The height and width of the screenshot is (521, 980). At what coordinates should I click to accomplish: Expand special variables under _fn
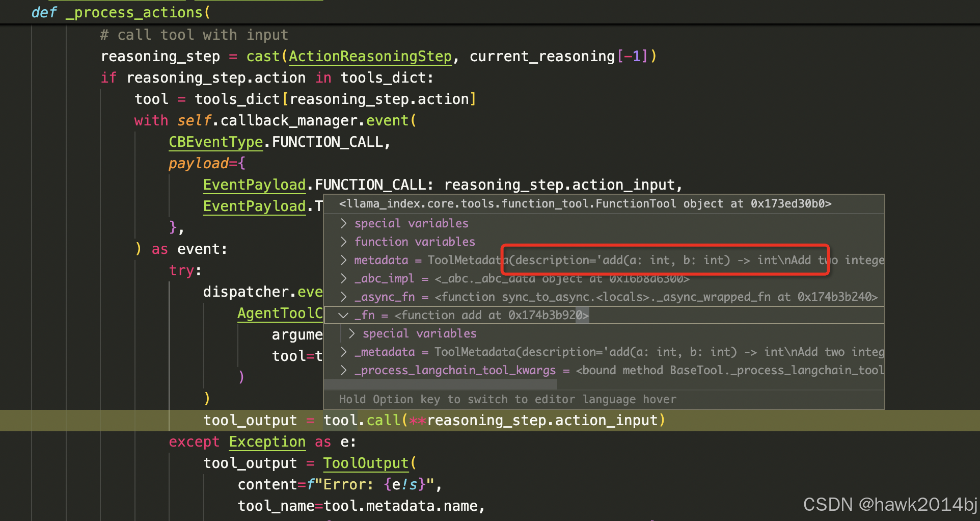[351, 333]
